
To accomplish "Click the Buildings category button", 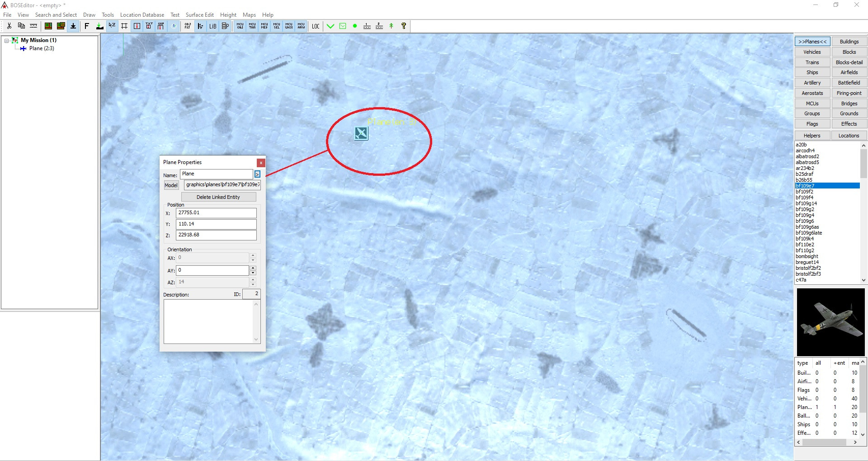I will click(x=849, y=42).
